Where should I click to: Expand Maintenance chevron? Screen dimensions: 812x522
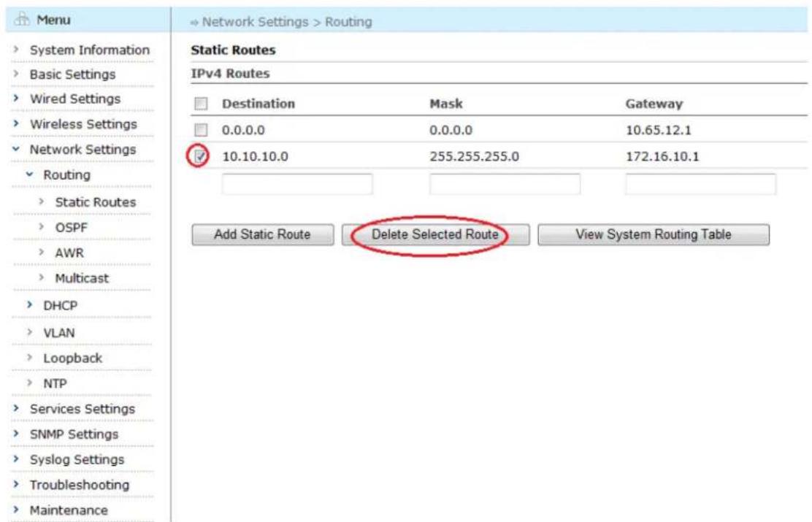click(16, 510)
